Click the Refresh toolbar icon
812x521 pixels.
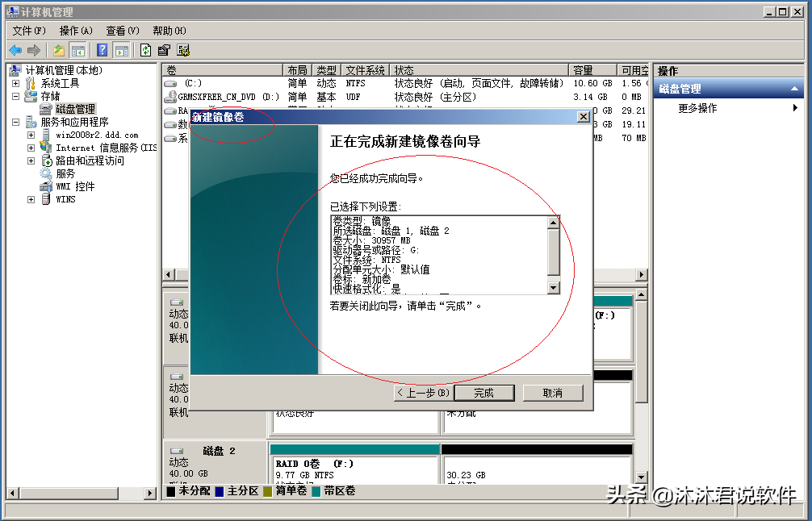tap(145, 50)
